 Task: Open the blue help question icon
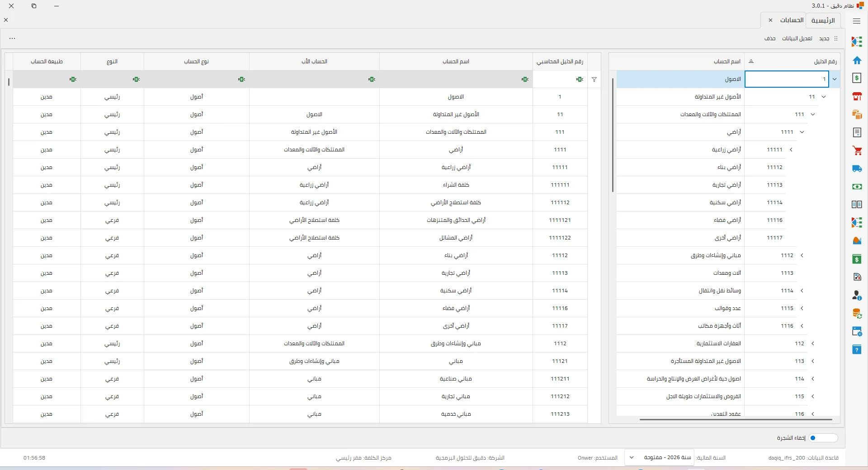(x=857, y=349)
